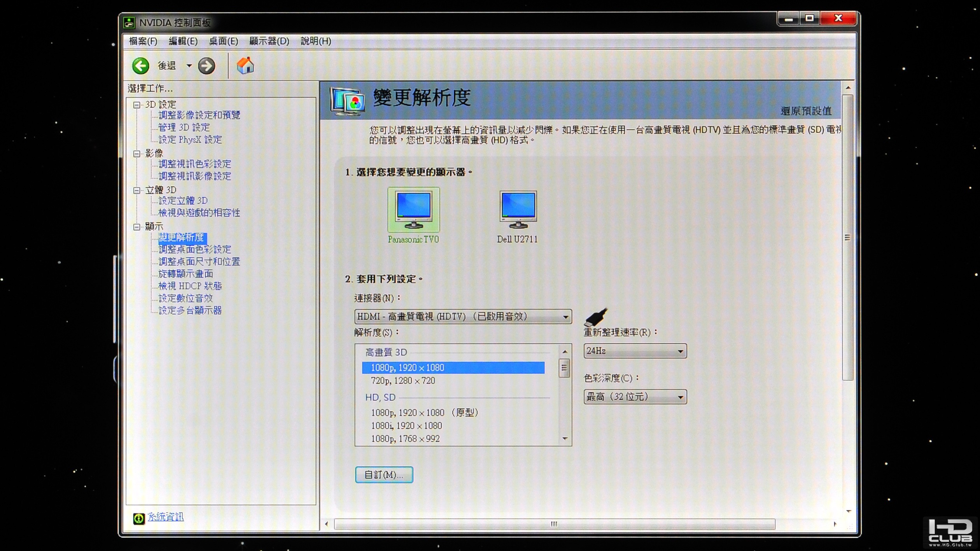This screenshot has height=551, width=980.
Task: Click the NVIDIA title bar icon
Action: click(129, 23)
